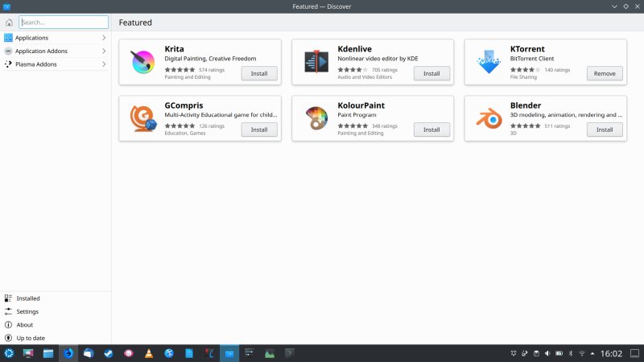The width and height of the screenshot is (644, 362).
Task: Open the KDE application launcher
Action: (x=9, y=353)
